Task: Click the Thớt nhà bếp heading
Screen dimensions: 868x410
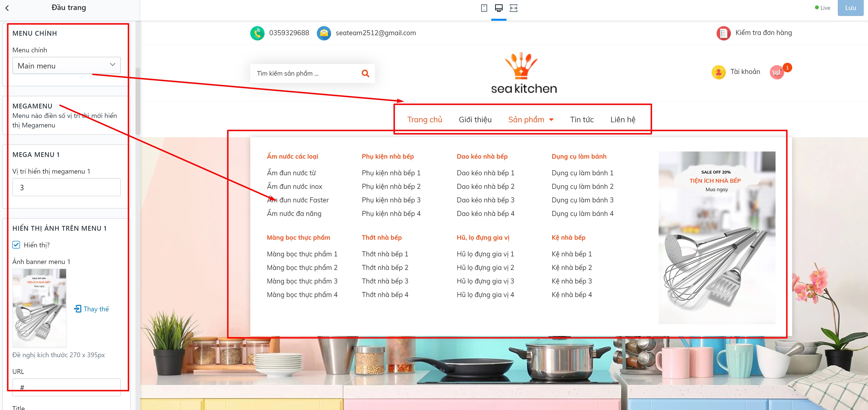Action: (x=382, y=237)
